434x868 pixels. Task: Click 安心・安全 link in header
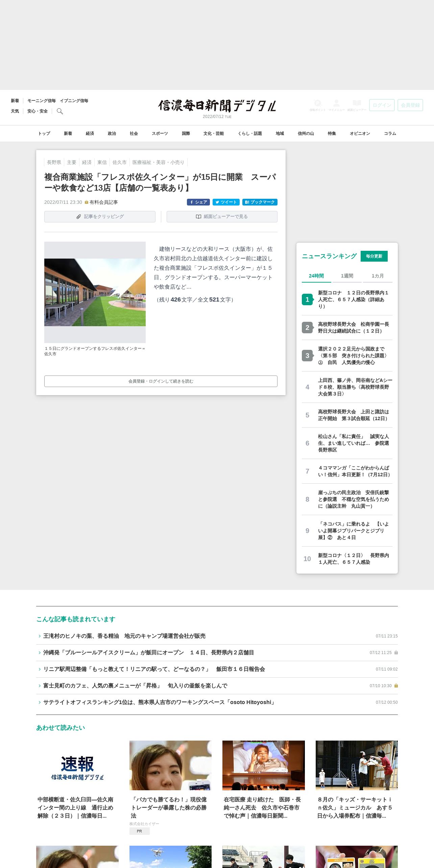coord(38,111)
